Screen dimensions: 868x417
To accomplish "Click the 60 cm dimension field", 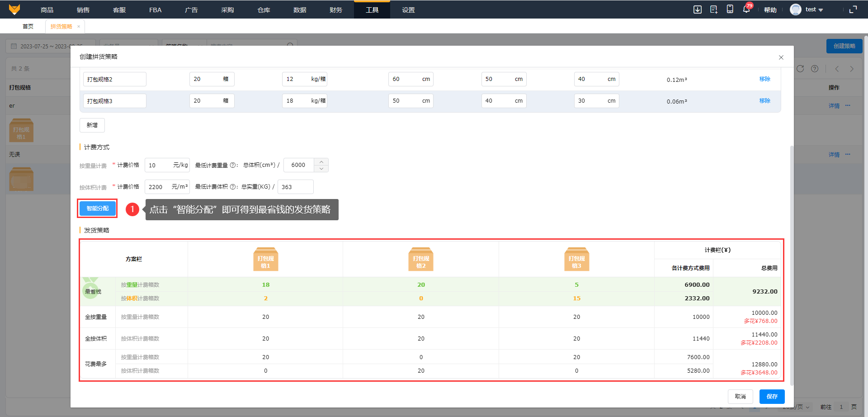I will pyautogui.click(x=411, y=79).
